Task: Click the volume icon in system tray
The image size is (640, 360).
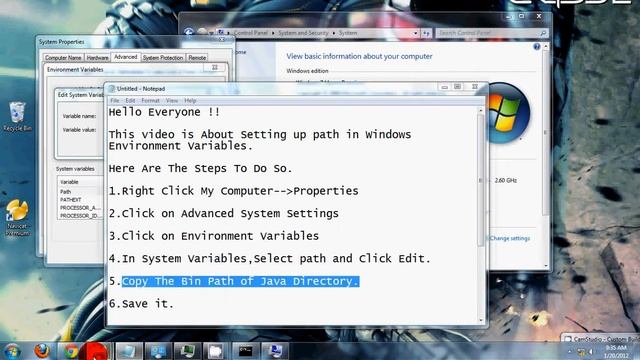Action: tap(591, 351)
